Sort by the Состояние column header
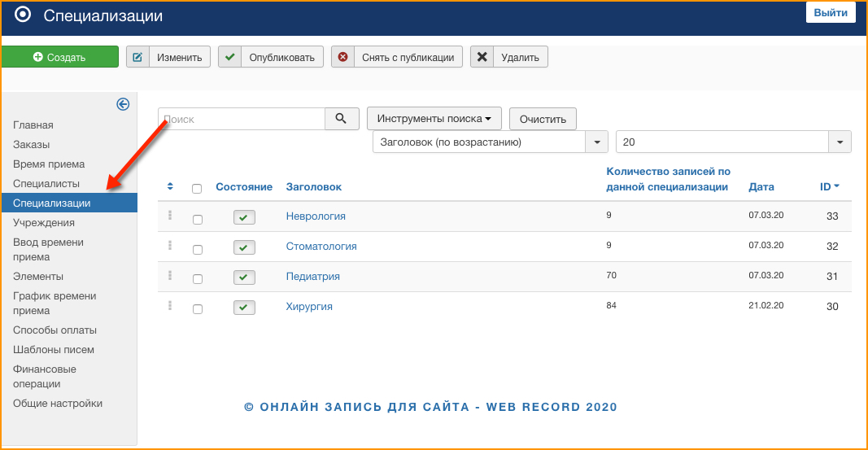The width and height of the screenshot is (868, 450). (244, 187)
